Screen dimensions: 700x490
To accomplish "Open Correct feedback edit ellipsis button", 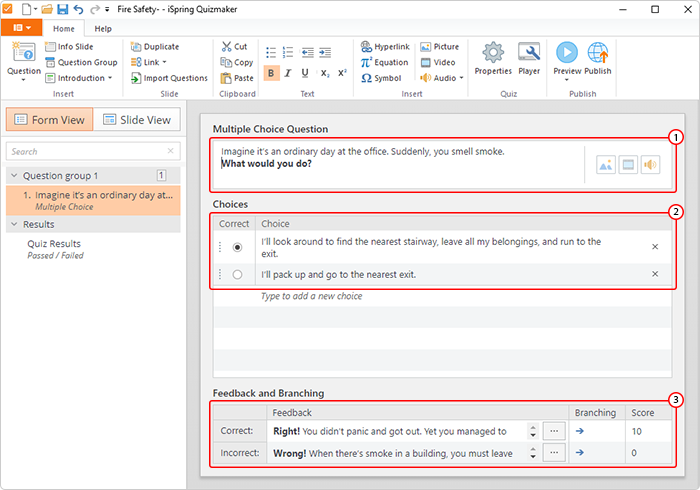I will click(x=554, y=431).
